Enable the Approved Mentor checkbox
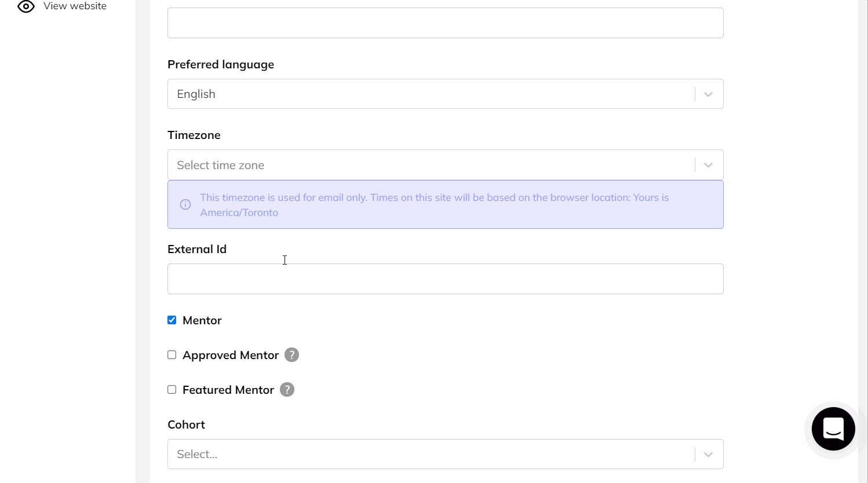 pos(172,355)
